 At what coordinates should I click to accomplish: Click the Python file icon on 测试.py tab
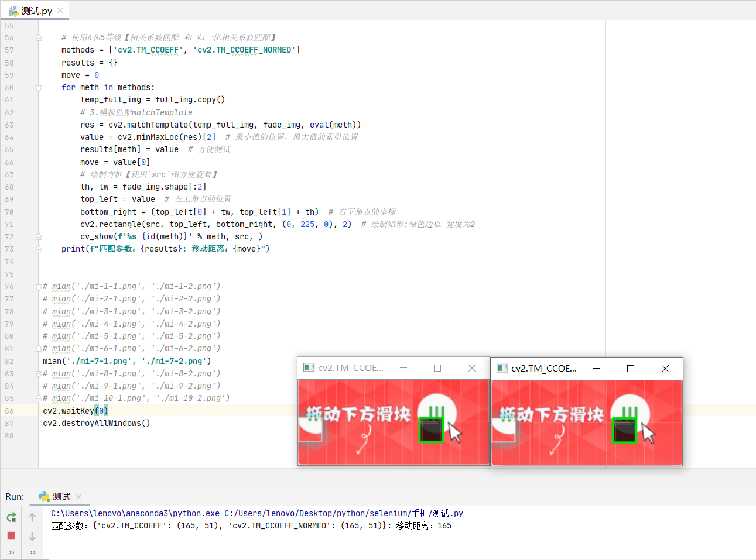13,11
